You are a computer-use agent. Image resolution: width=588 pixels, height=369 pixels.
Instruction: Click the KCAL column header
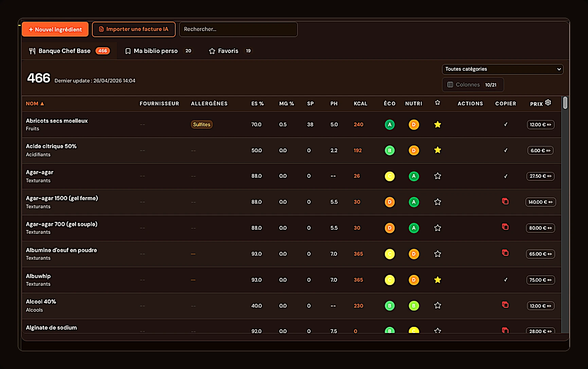[x=360, y=104]
